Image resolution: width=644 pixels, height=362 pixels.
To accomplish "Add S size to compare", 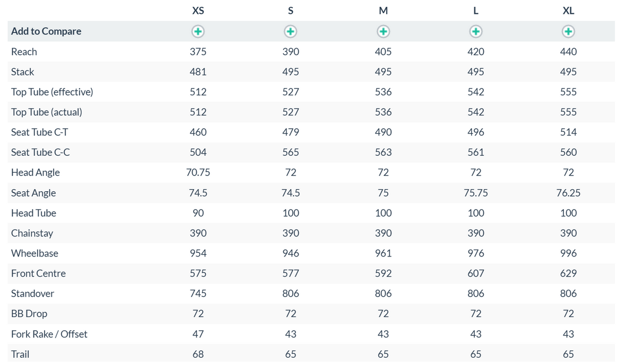I will (291, 32).
